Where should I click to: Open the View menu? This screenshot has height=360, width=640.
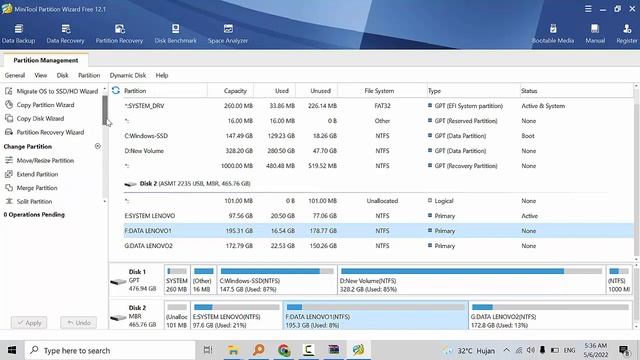(x=41, y=75)
